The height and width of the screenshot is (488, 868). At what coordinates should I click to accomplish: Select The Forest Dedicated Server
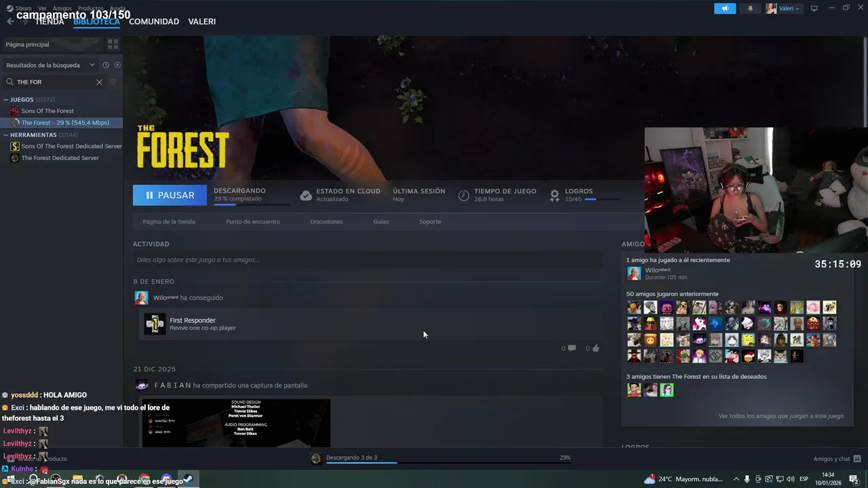tap(55, 158)
